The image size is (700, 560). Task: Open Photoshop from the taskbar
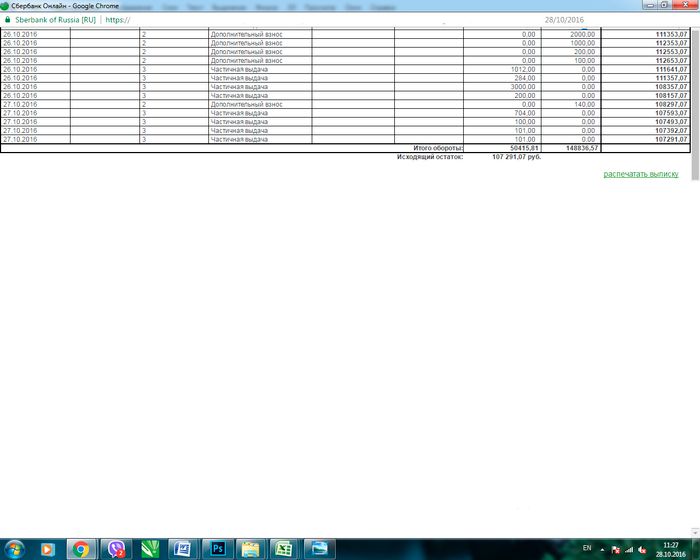(217, 549)
